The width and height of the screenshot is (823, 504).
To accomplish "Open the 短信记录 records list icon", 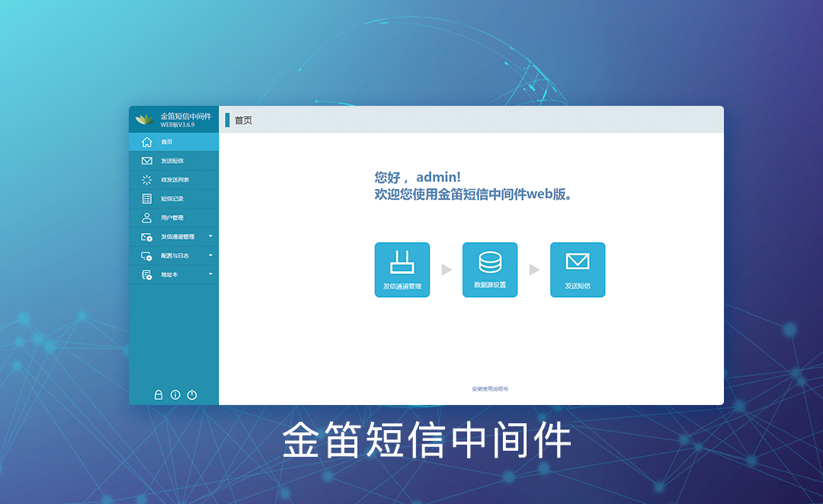I will pyautogui.click(x=147, y=199).
